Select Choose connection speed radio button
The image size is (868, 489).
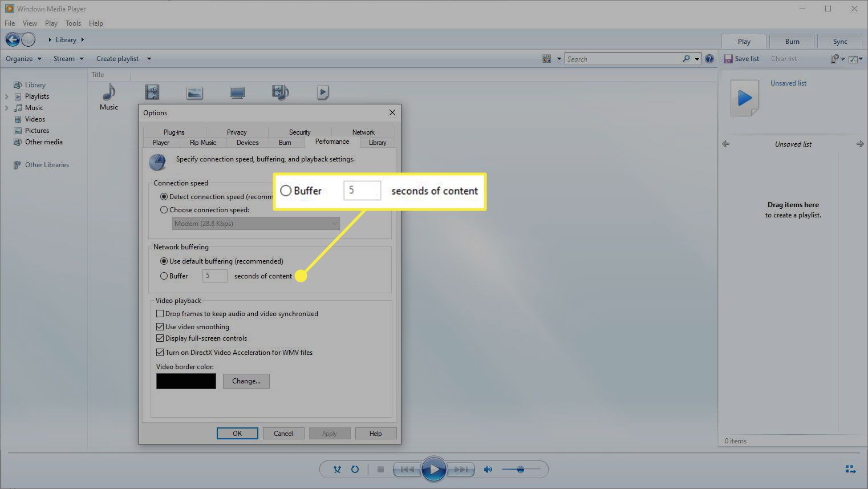click(164, 210)
